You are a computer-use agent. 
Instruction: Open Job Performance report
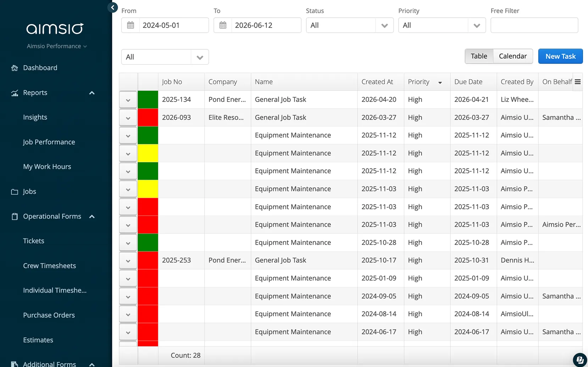coord(49,142)
